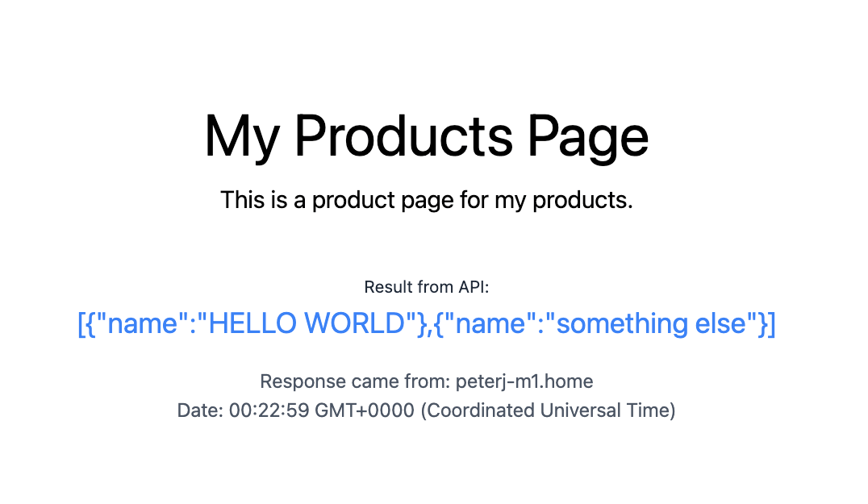868x504 pixels.
Task: Click the "This is a product page" subtitle
Action: [426, 200]
